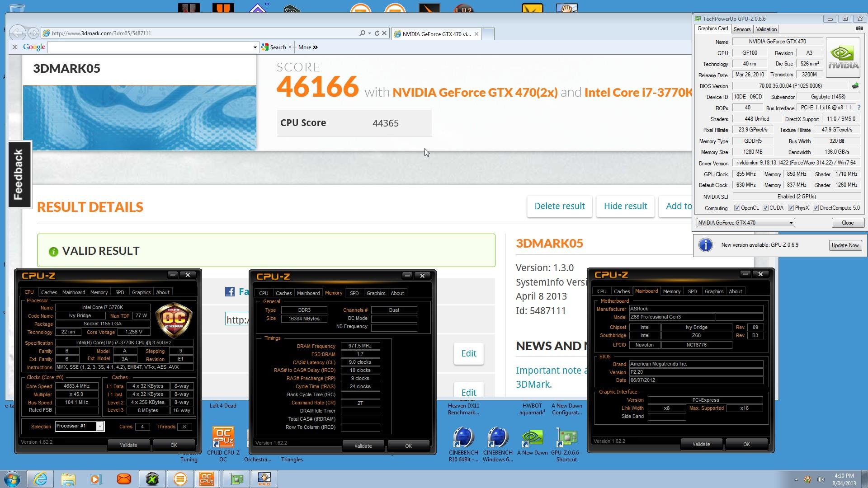
Task: Click the Z68 Professional Gen3 model field
Action: pyautogui.click(x=672, y=317)
